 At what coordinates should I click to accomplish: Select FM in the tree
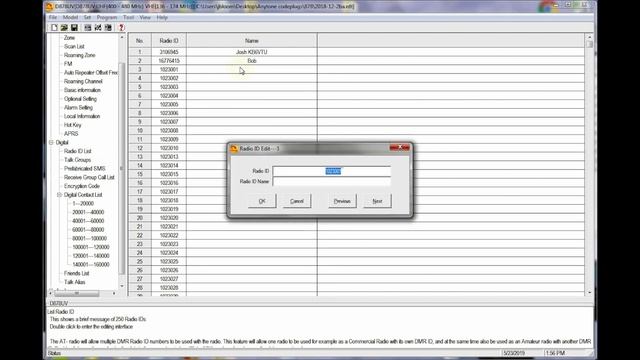pos(68,64)
